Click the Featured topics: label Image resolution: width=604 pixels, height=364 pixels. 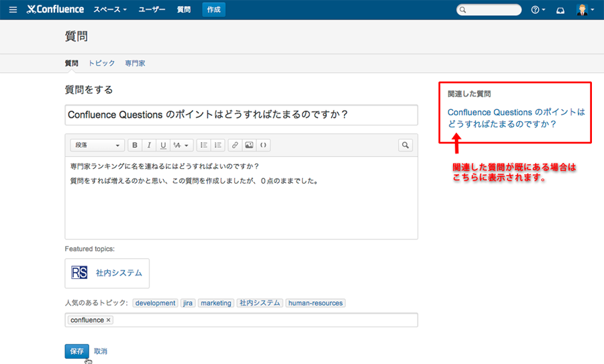(x=90, y=249)
